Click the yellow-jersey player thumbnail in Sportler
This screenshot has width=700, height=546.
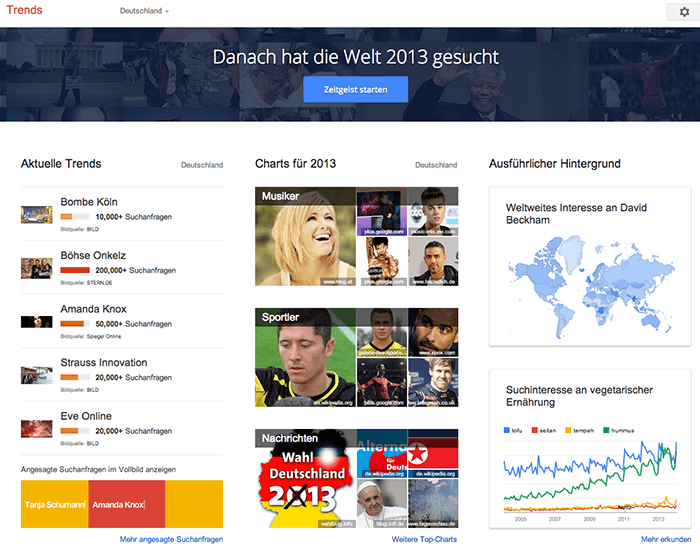point(382,332)
